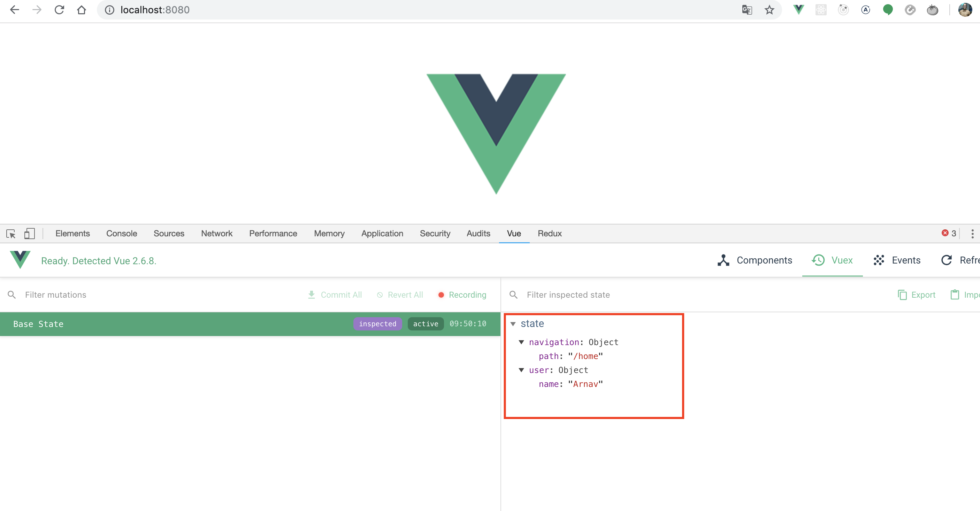Click the Filter inspected state input

point(568,295)
